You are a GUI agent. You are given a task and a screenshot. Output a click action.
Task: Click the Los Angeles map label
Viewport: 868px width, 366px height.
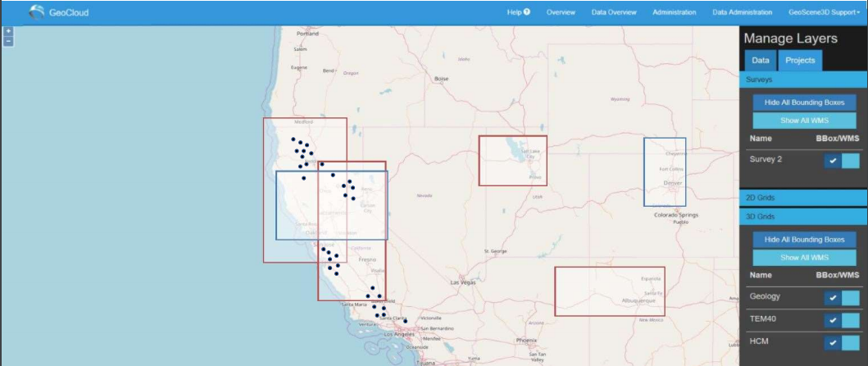pos(399,334)
